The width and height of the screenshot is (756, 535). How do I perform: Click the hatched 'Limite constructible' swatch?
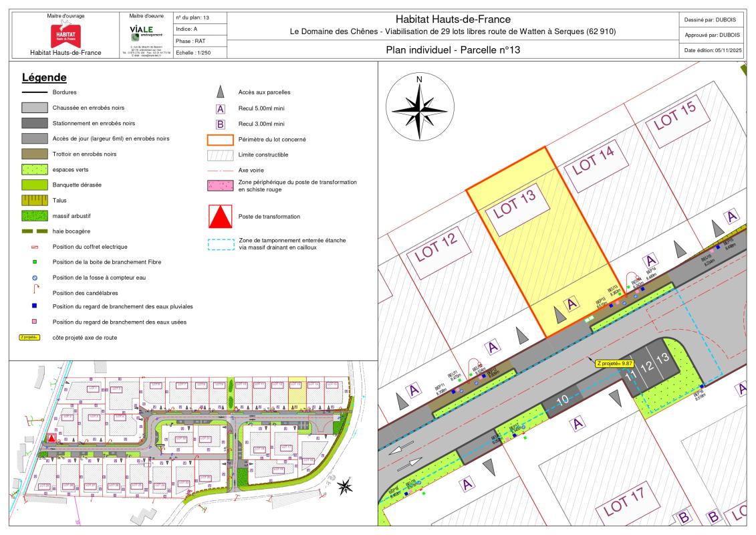pos(221,155)
